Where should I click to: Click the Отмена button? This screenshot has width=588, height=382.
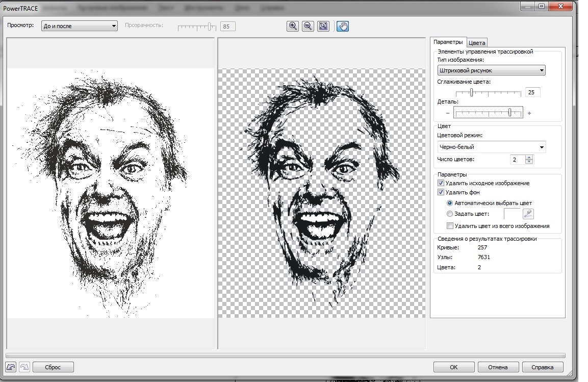tap(498, 367)
